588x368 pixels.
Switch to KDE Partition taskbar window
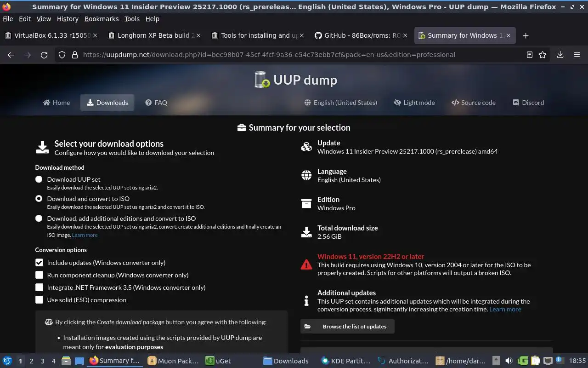coord(346,361)
